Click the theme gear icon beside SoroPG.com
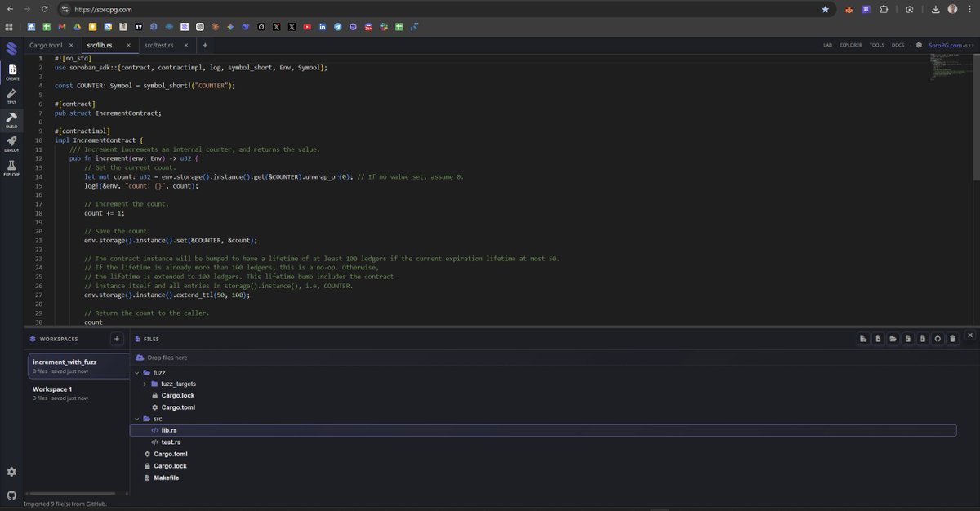Screen dimensions: 980x511 [920, 45]
